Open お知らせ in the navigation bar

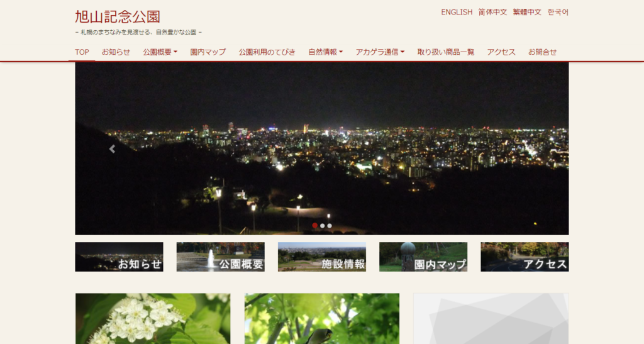coord(116,52)
